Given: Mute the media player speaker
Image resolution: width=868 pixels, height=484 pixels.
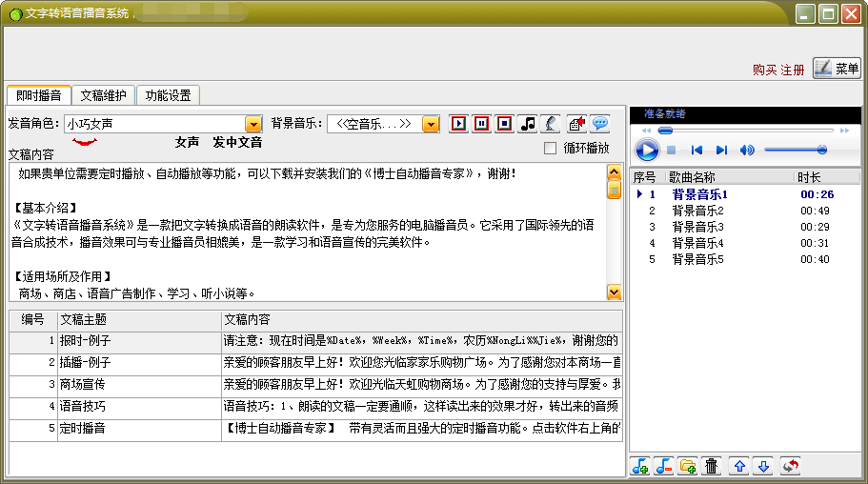Looking at the screenshot, I should (747, 151).
